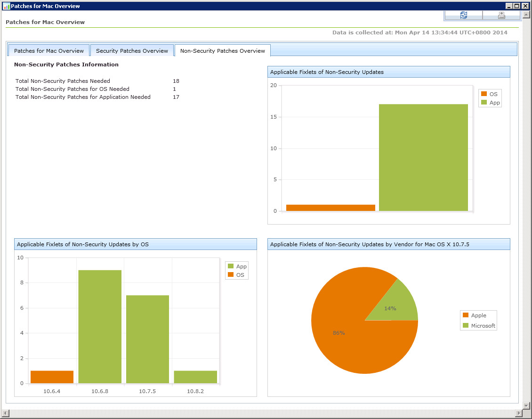Click the print dashboard icon
This screenshot has width=532, height=419.
click(501, 15)
